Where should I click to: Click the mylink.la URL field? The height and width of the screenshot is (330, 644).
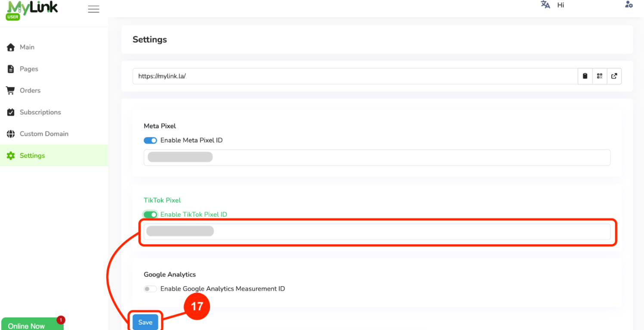click(x=355, y=76)
